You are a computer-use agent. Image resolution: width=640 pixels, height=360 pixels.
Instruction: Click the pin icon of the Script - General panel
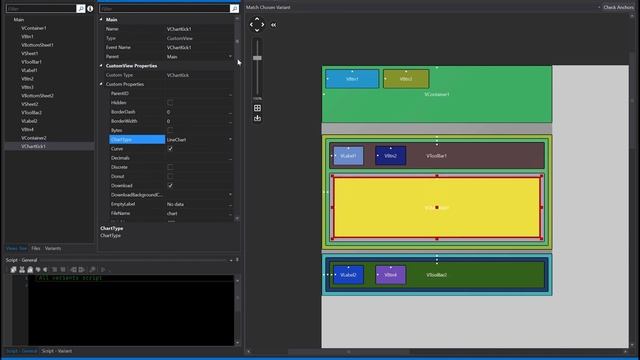coord(237,260)
